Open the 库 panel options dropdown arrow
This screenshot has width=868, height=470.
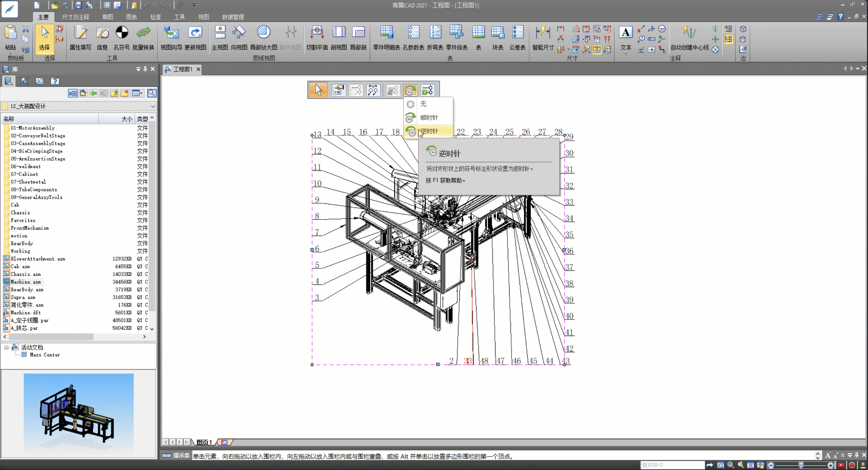(x=138, y=69)
